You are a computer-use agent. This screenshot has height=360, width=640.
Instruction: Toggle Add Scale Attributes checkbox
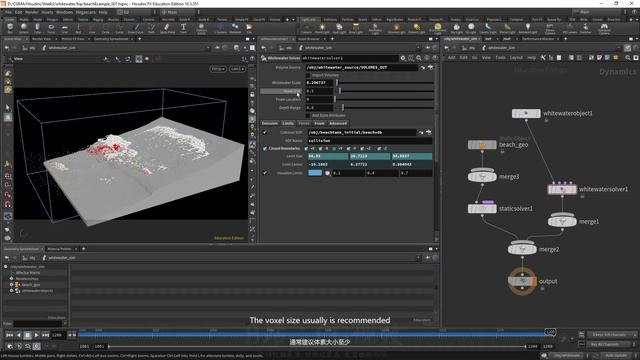point(308,116)
